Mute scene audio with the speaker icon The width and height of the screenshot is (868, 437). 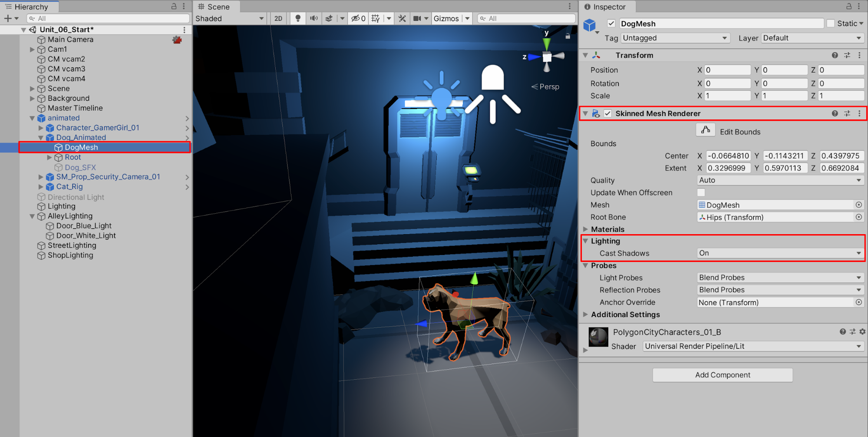(x=314, y=18)
